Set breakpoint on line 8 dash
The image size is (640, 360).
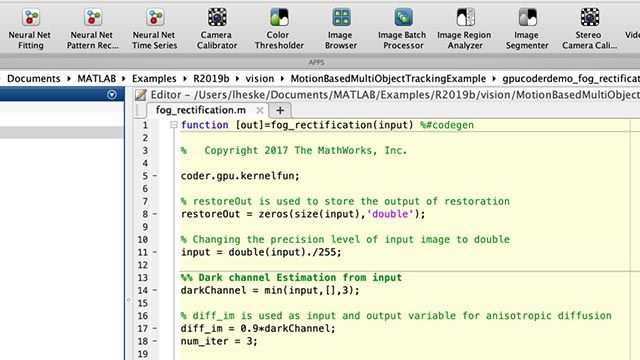tap(155, 214)
